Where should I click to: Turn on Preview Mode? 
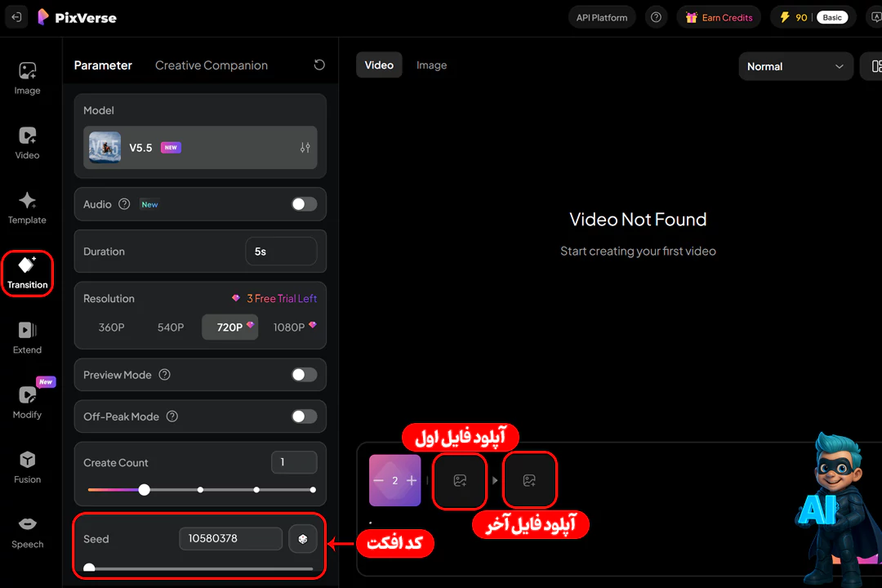(x=304, y=374)
